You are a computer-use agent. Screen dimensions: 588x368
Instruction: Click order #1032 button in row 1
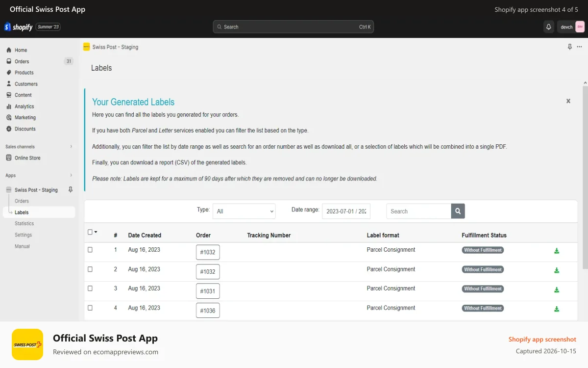point(208,252)
